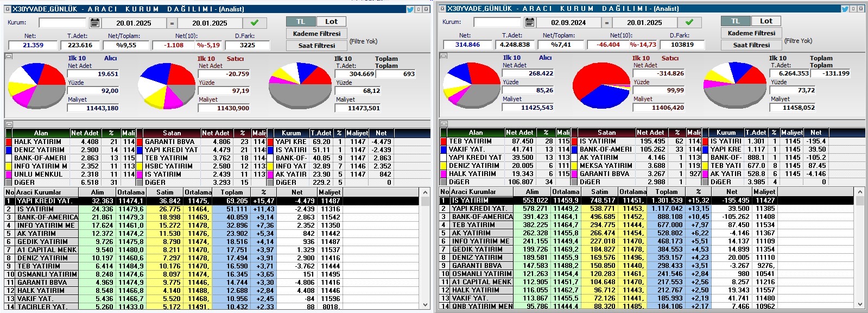Select TL unit in window with D.Fark 103819

(736, 21)
